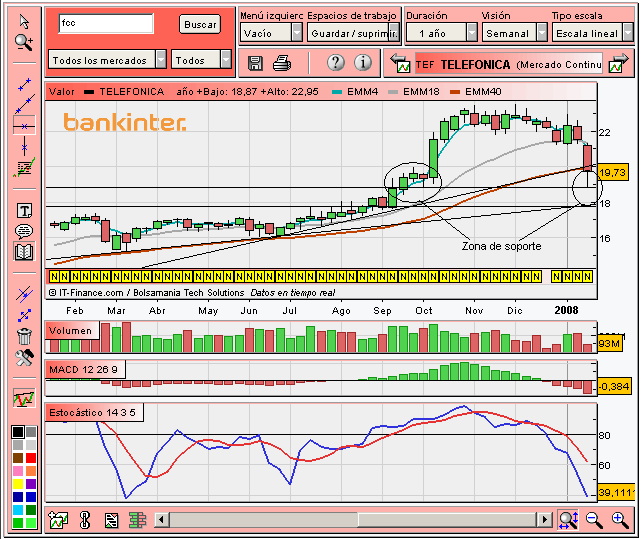Click the TEF TELEFONICA security selector
Image resolution: width=641 pixels, height=539 pixels.
point(509,64)
